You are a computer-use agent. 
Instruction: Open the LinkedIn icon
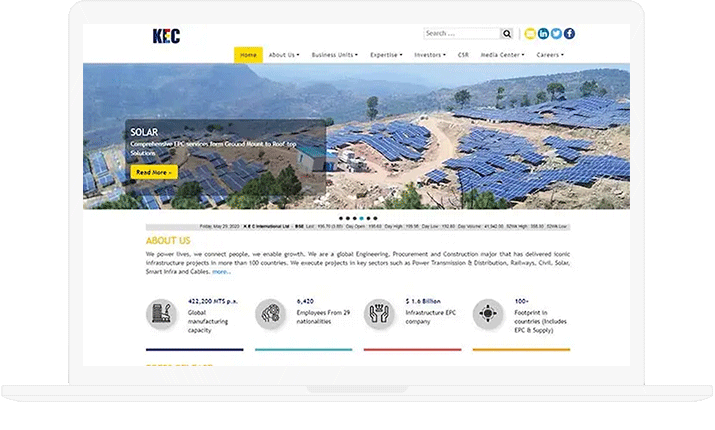click(543, 33)
